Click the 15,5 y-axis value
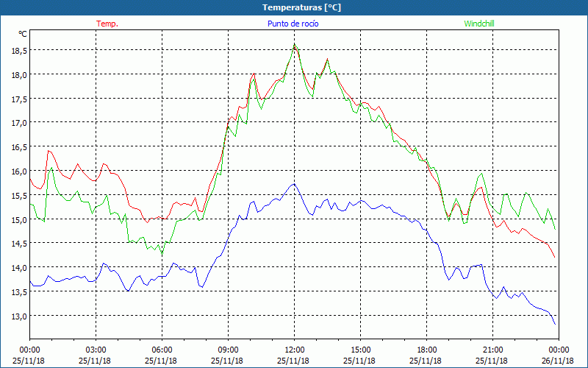The image size is (588, 368). click(19, 195)
